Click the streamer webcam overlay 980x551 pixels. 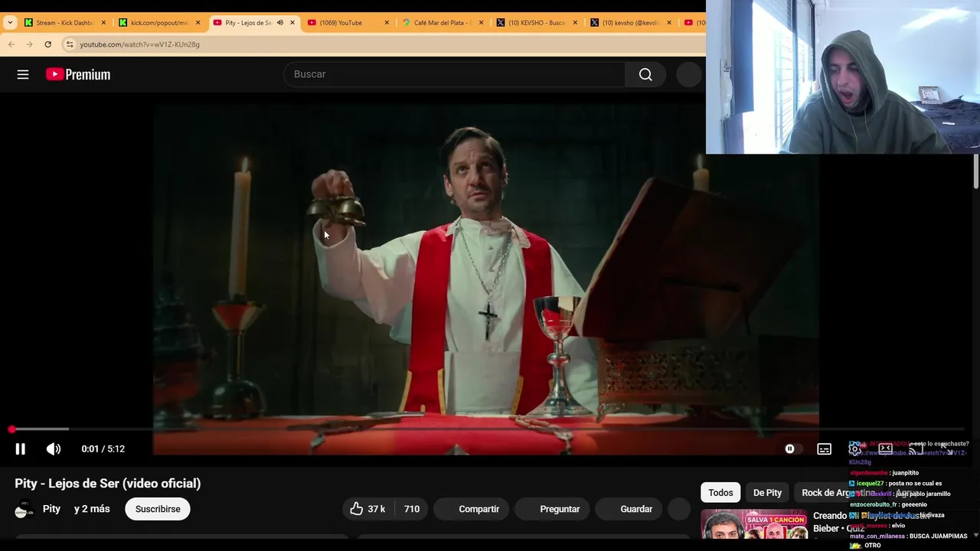click(843, 77)
